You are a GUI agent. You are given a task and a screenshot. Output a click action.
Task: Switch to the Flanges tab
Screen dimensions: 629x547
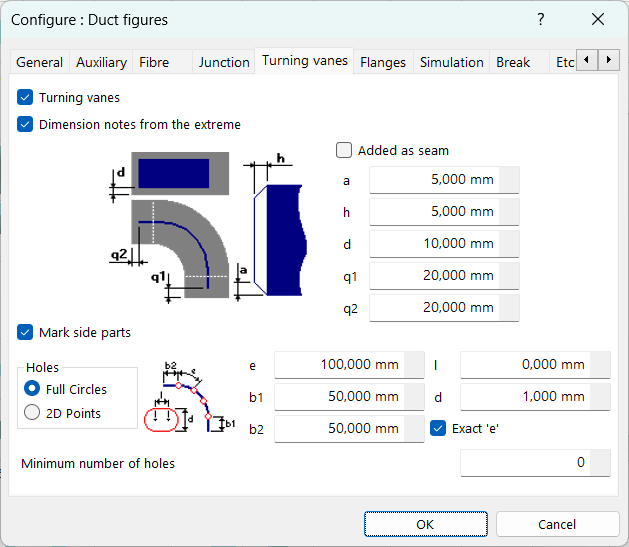[x=383, y=62]
